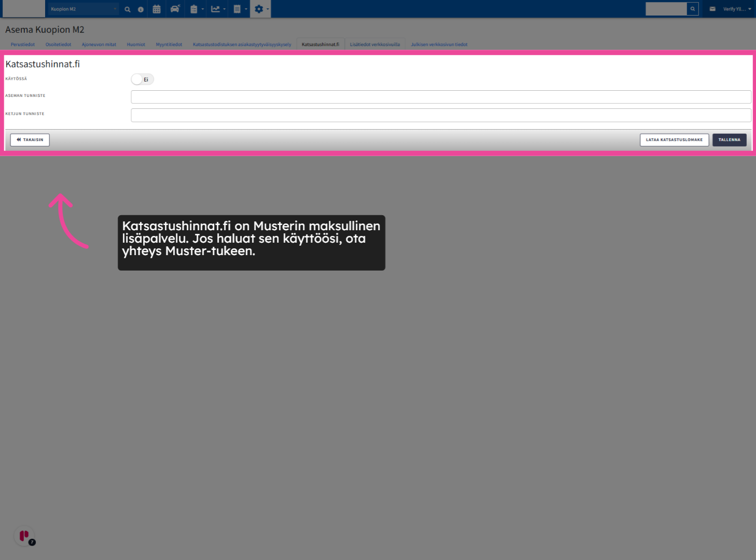The image size is (756, 560).
Task: Switch to the Osoitetiedot tab
Action: (x=58, y=45)
